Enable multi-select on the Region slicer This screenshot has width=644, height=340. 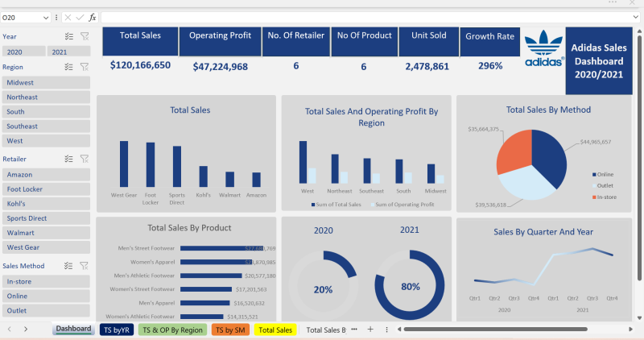click(x=69, y=68)
